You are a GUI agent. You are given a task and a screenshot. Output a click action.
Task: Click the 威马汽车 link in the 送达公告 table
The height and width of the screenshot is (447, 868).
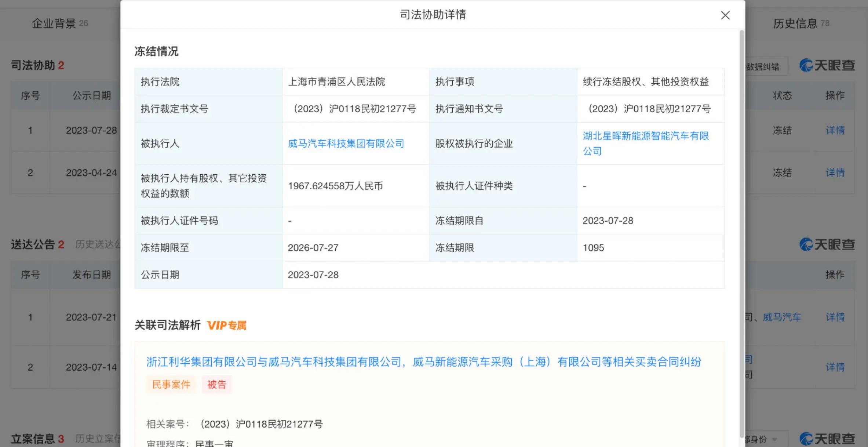click(782, 317)
